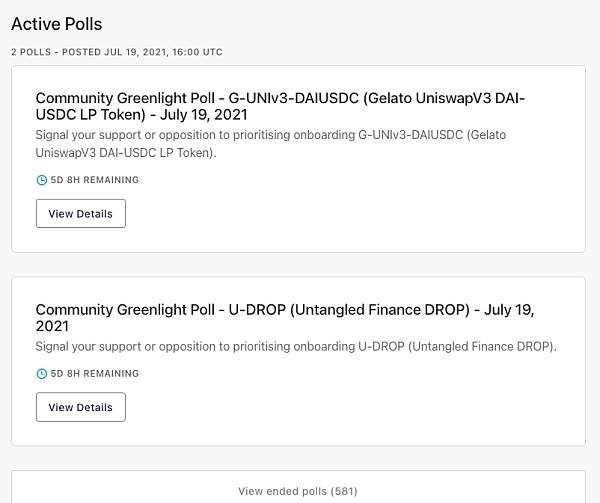The height and width of the screenshot is (503, 600).
Task: Click 5D 8H Remaining on first poll
Action: [95, 180]
